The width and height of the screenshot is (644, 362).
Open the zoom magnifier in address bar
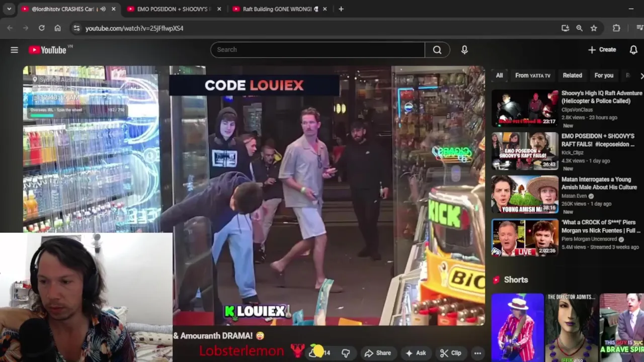tap(580, 28)
